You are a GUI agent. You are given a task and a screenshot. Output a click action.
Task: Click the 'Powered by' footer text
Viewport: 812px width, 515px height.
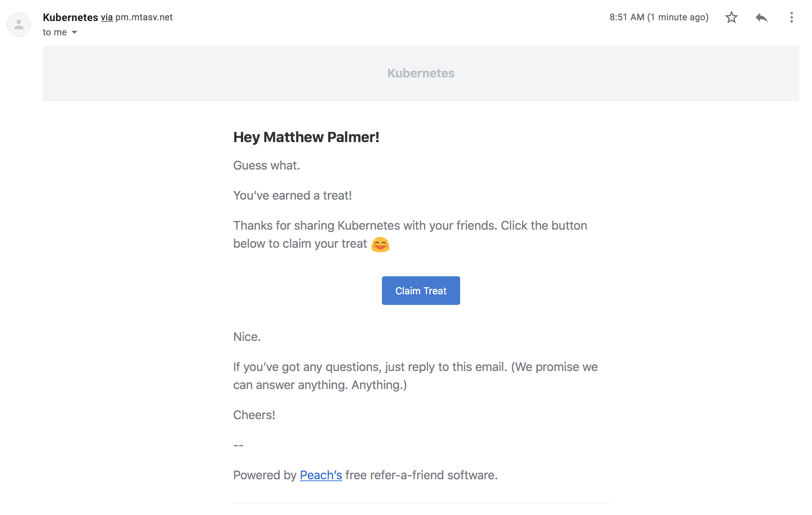(x=265, y=475)
